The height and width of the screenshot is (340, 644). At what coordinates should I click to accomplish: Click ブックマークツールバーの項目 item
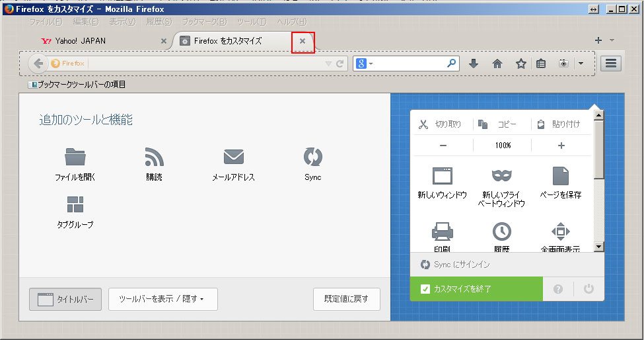(x=77, y=85)
